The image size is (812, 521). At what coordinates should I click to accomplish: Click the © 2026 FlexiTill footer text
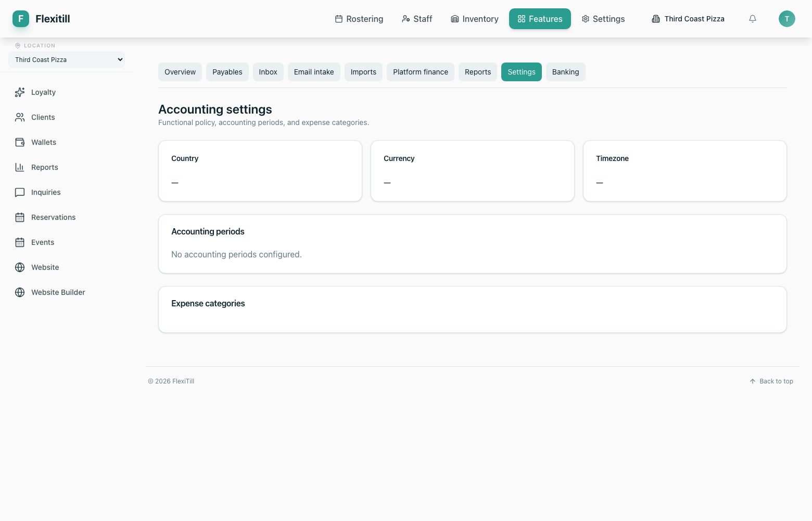171,381
